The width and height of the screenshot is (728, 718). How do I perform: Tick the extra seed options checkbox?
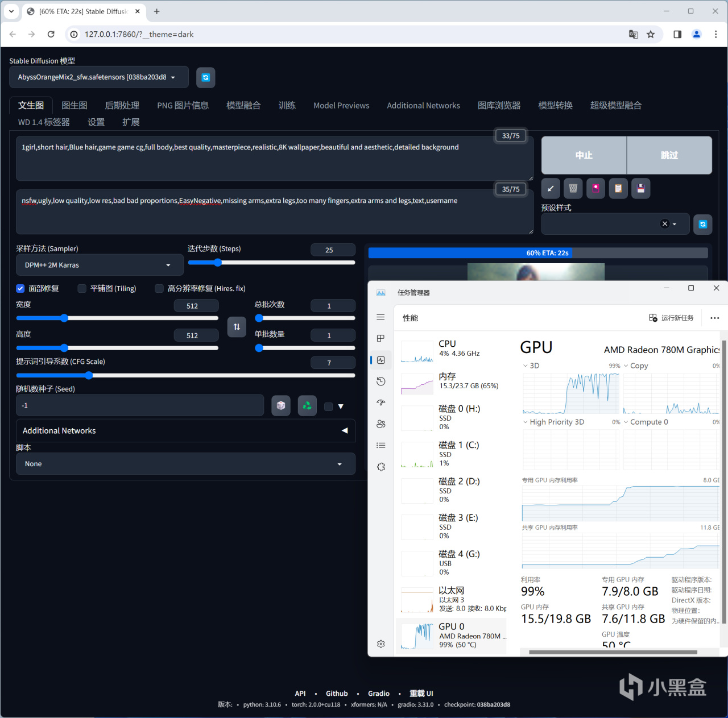point(328,406)
